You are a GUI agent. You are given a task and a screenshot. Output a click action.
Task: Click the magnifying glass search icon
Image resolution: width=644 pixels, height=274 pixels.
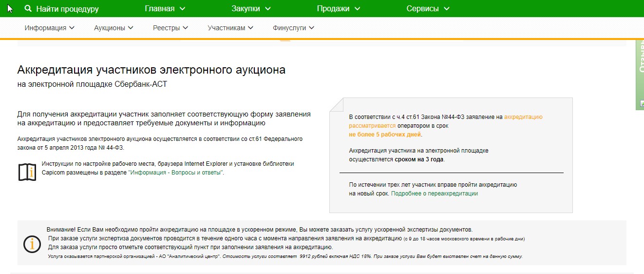tap(28, 9)
